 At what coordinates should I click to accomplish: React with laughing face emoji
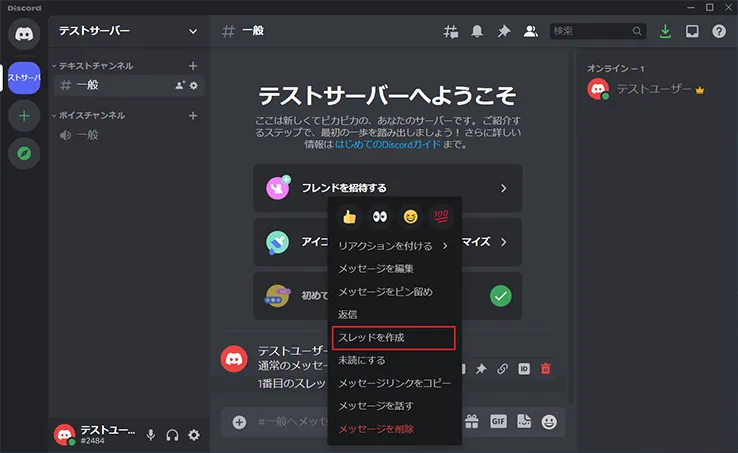click(x=410, y=217)
